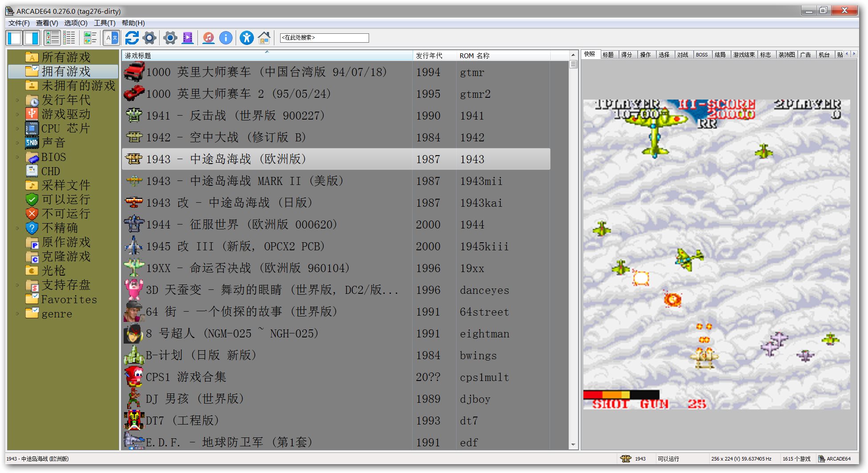The image size is (868, 473).
Task: Toggle the A/文 language translation button
Action: click(x=111, y=38)
